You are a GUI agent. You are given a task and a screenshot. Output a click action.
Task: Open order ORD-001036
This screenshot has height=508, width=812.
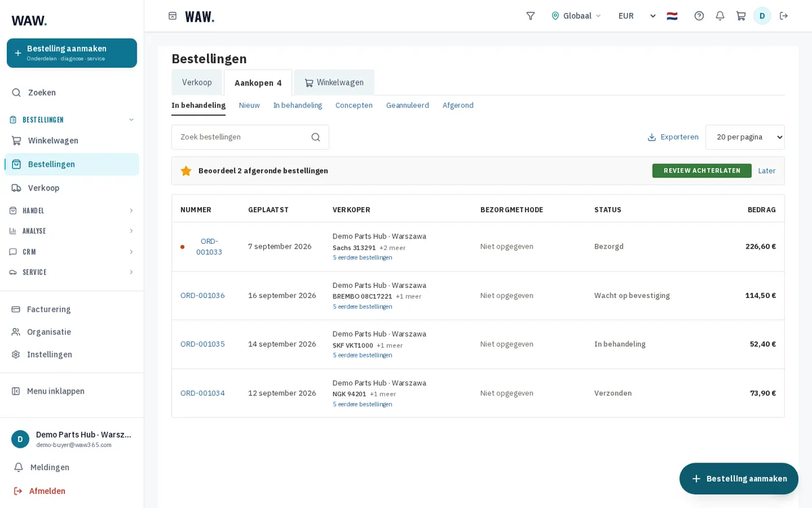[x=202, y=295]
